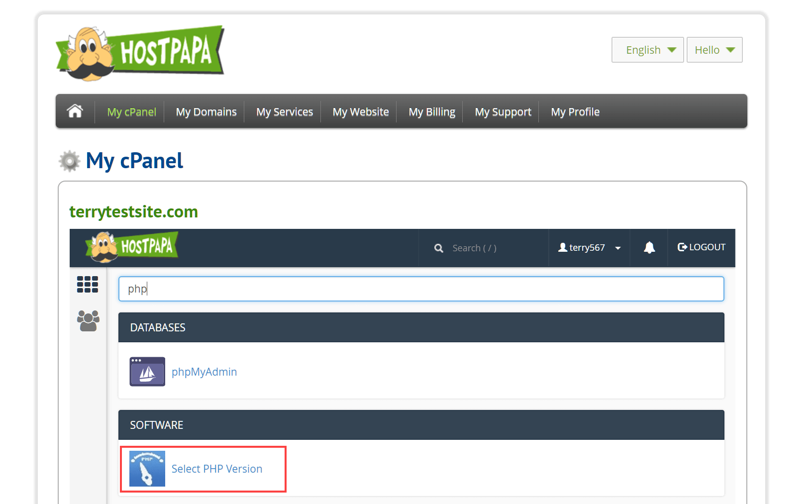
Task: Open User Manager via the people icon
Action: (x=88, y=321)
